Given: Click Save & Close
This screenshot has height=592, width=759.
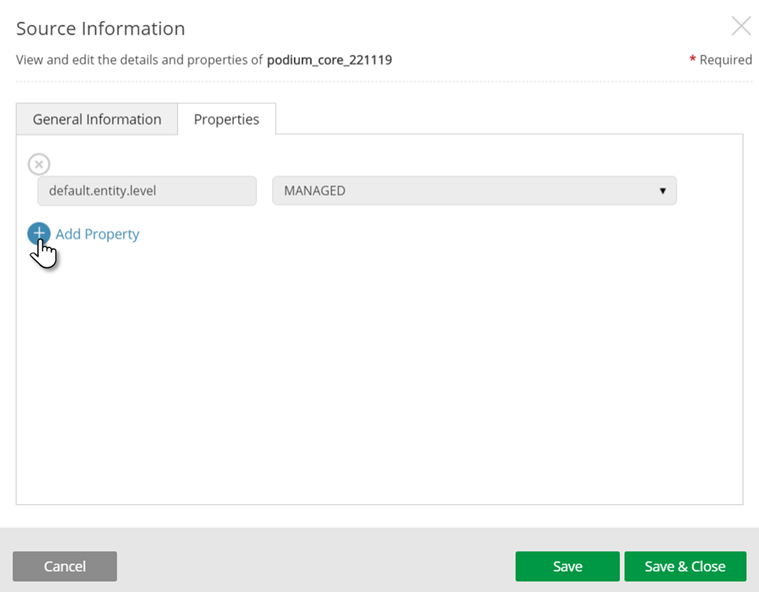Looking at the screenshot, I should point(685,566).
